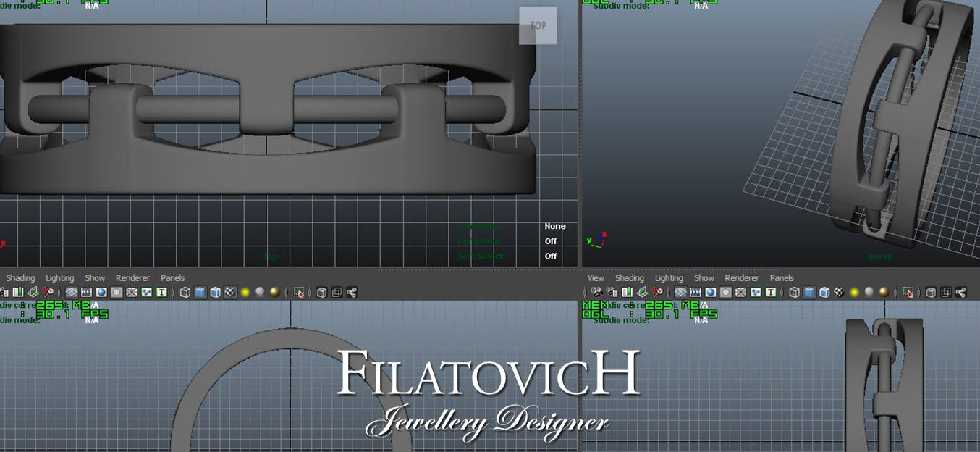Screen dimensions: 980x452
Task: Enable Safe Action in left viewport toolbar
Action: click(x=146, y=292)
